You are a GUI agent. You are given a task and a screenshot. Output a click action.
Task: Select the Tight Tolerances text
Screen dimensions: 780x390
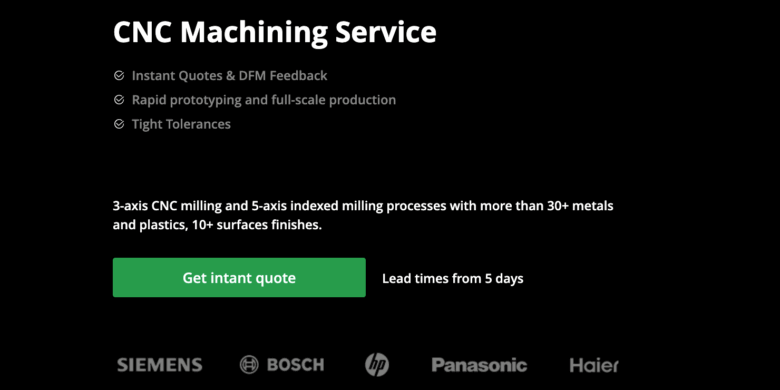click(x=181, y=124)
